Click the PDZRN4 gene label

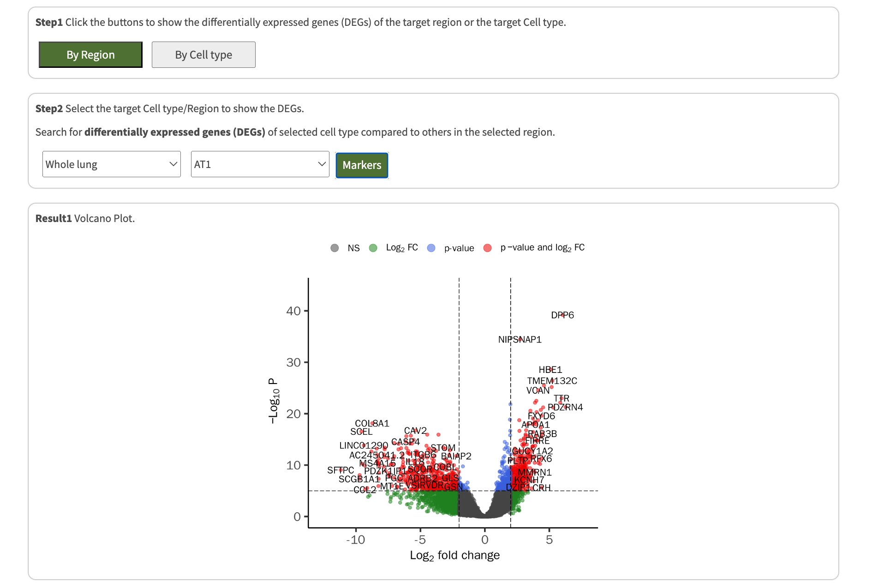565,407
